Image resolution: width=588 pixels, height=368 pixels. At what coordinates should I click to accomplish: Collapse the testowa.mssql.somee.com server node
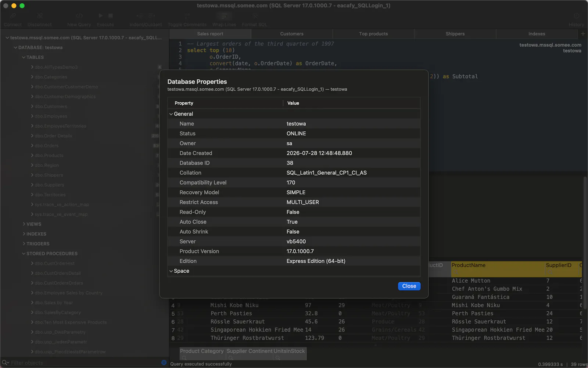point(7,38)
